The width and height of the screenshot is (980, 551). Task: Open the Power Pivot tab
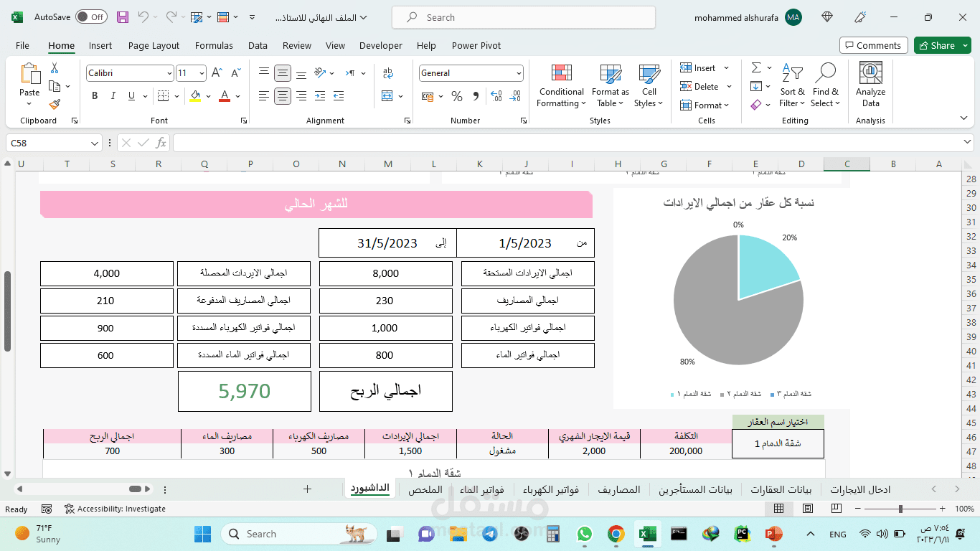click(476, 45)
